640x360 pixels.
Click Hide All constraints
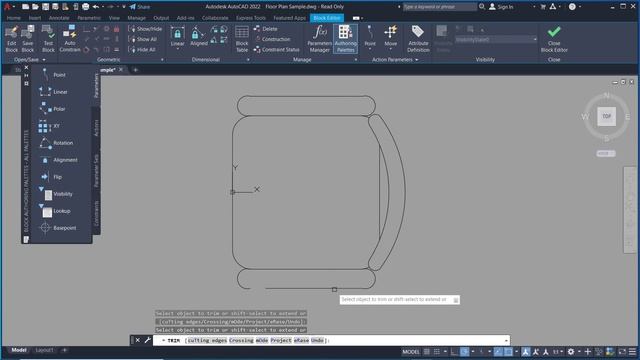click(x=142, y=49)
